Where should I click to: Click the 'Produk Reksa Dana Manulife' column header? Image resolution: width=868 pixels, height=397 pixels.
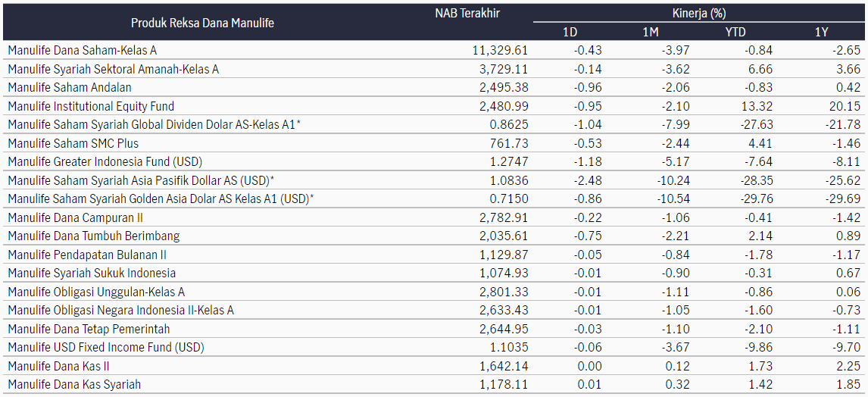point(202,23)
